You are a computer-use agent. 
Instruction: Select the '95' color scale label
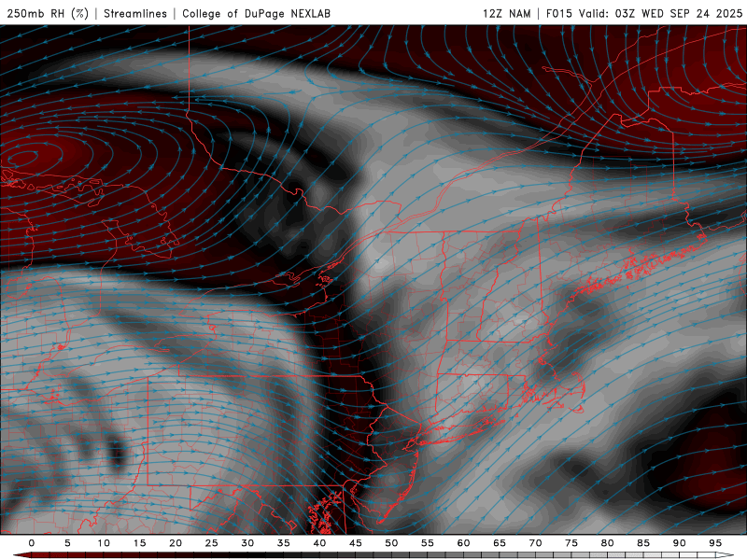click(x=715, y=543)
